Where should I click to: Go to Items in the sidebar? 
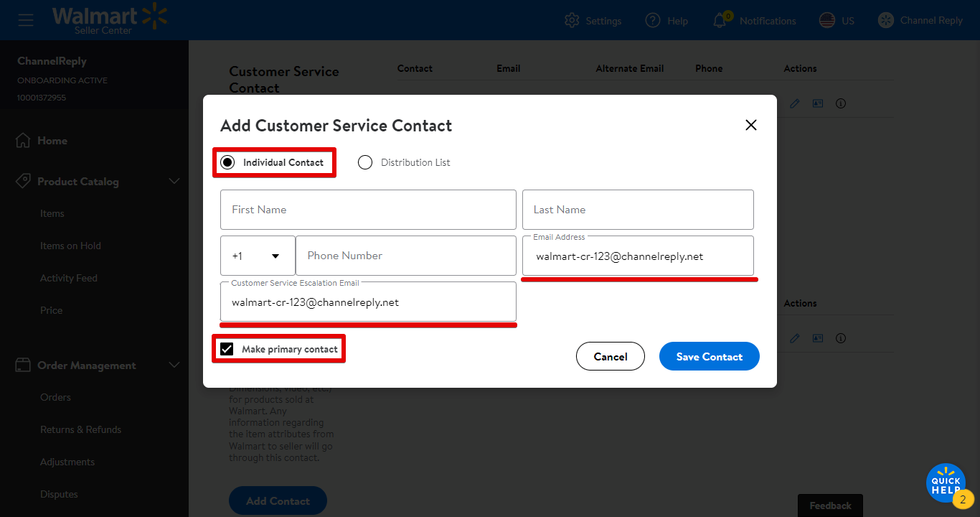coord(52,213)
